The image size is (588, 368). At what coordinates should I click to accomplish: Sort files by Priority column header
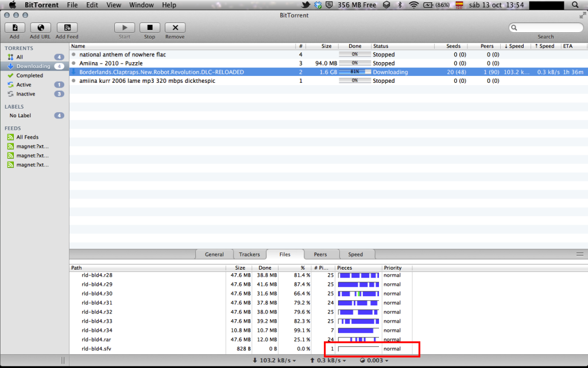click(x=397, y=268)
